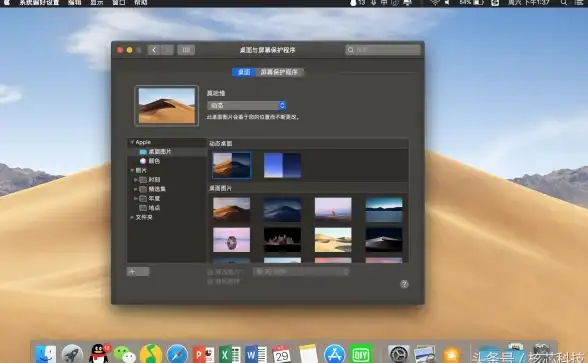Open the 动态 appearance dropdown
The height and width of the screenshot is (363, 588).
pyautogui.click(x=246, y=105)
